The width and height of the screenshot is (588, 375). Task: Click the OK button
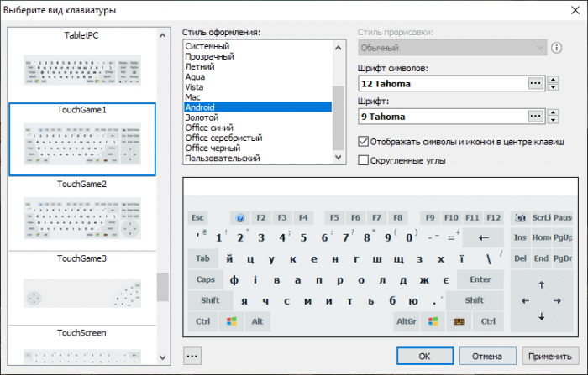(425, 356)
